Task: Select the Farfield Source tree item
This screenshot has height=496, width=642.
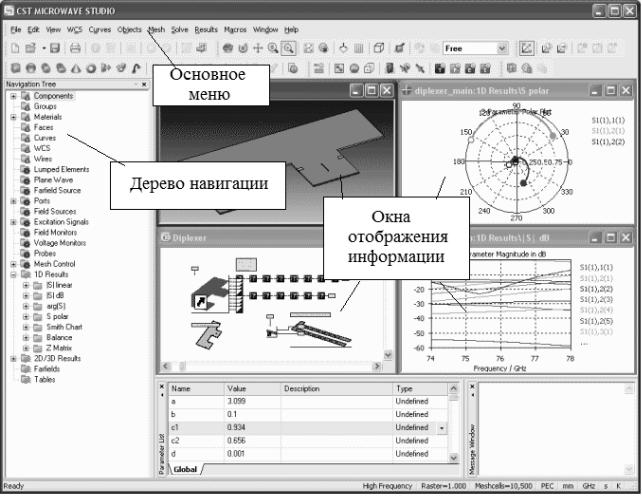Action: click(57, 190)
